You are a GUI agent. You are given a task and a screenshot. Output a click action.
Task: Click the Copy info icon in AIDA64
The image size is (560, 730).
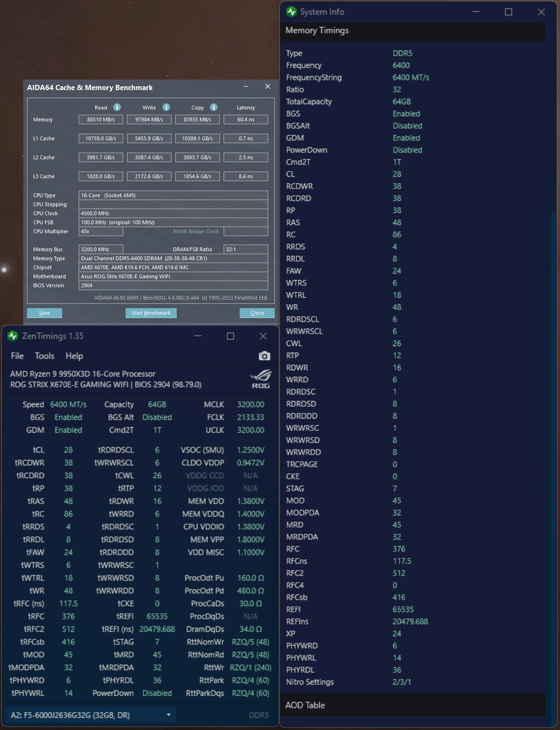[214, 107]
